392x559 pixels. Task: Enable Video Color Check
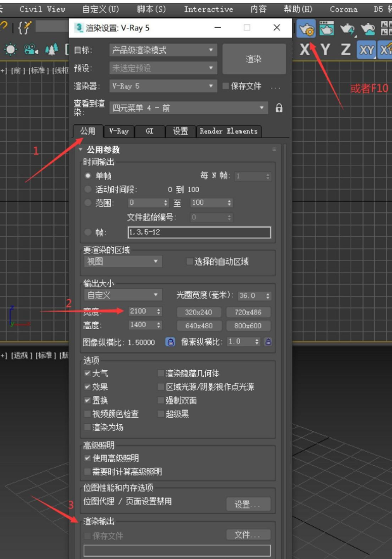[87, 414]
